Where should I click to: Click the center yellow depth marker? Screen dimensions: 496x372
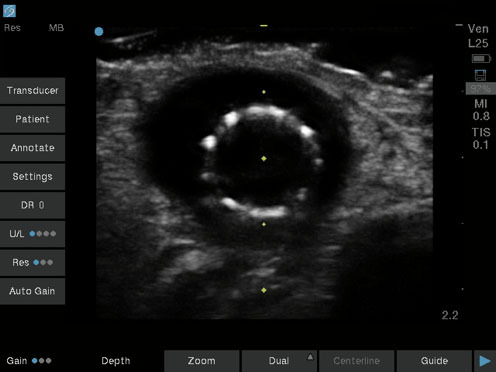pyautogui.click(x=264, y=159)
